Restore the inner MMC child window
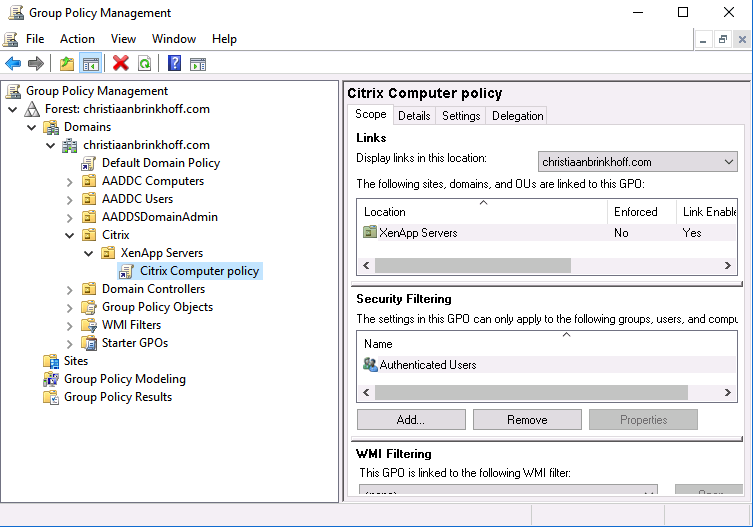This screenshot has height=527, width=753. pyautogui.click(x=723, y=39)
